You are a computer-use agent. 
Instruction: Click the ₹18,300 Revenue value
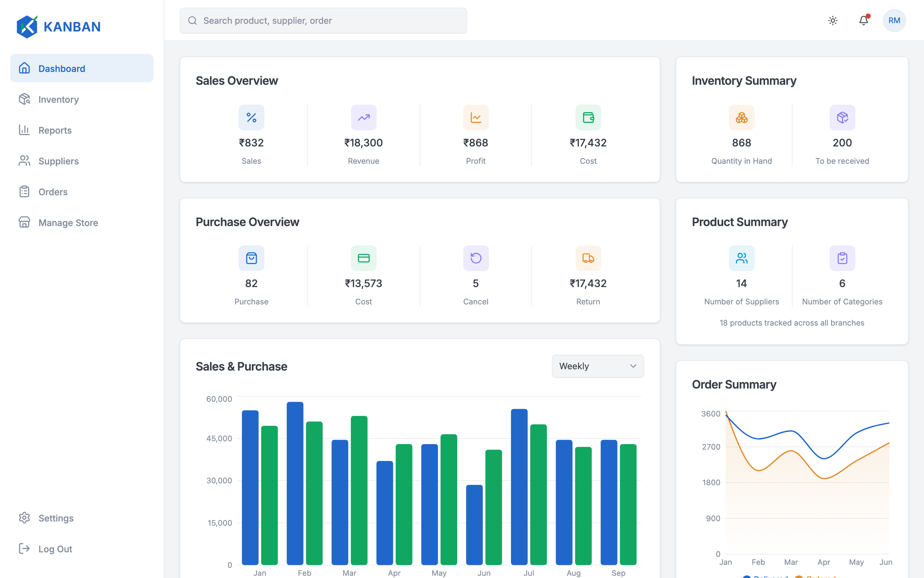click(x=364, y=143)
